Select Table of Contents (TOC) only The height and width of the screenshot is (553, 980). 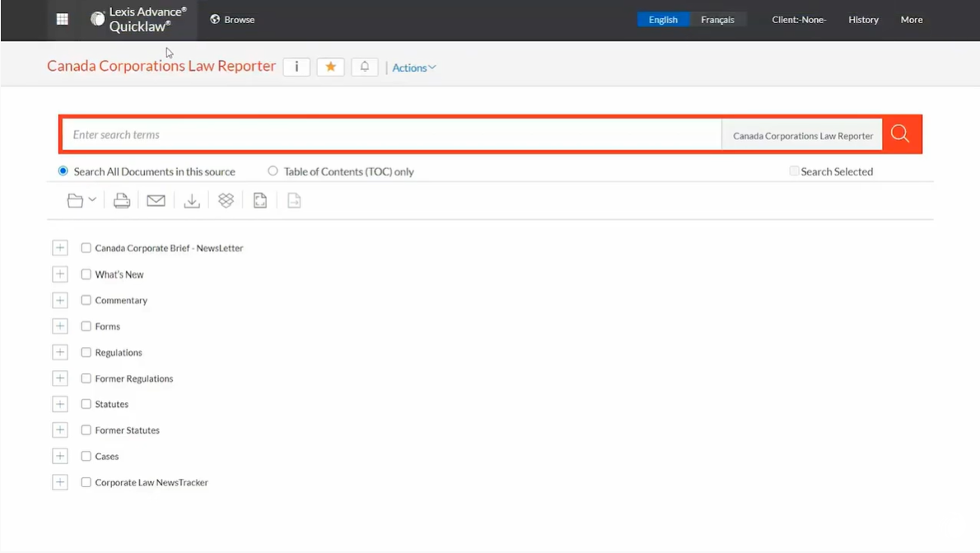(x=273, y=171)
